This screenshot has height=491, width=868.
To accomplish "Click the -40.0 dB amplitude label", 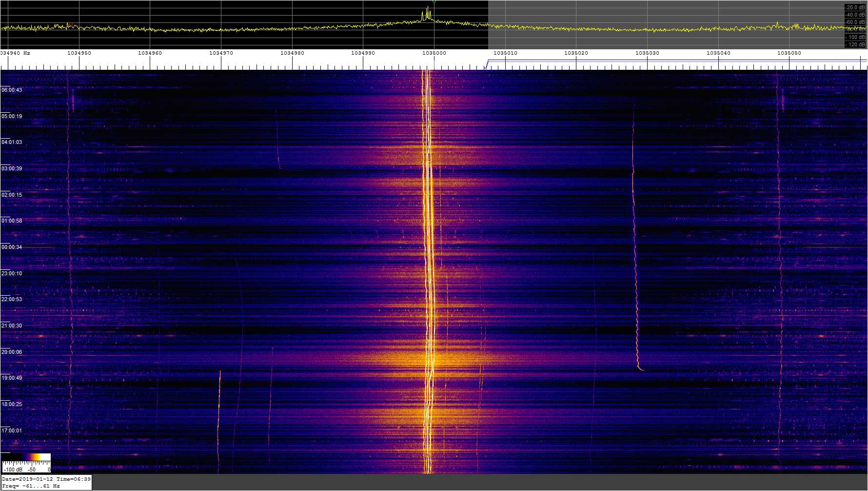I will (x=855, y=15).
